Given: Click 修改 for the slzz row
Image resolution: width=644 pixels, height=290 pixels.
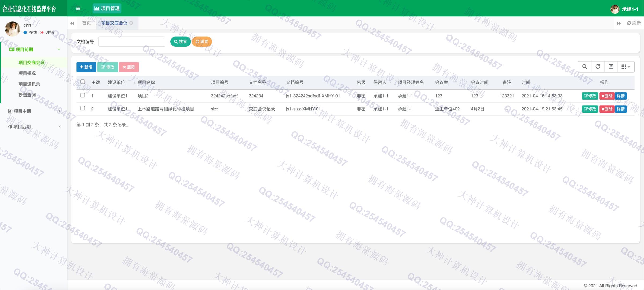Looking at the screenshot, I should [x=590, y=109].
